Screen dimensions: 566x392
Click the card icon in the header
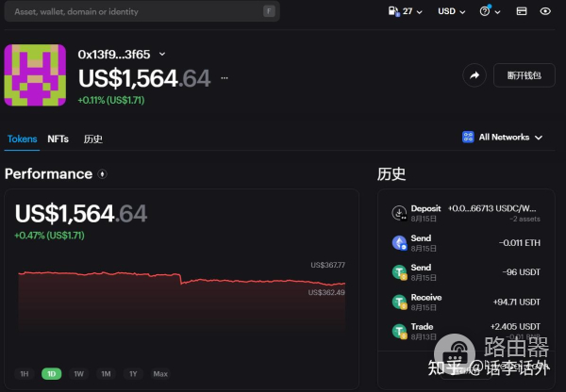coord(522,11)
